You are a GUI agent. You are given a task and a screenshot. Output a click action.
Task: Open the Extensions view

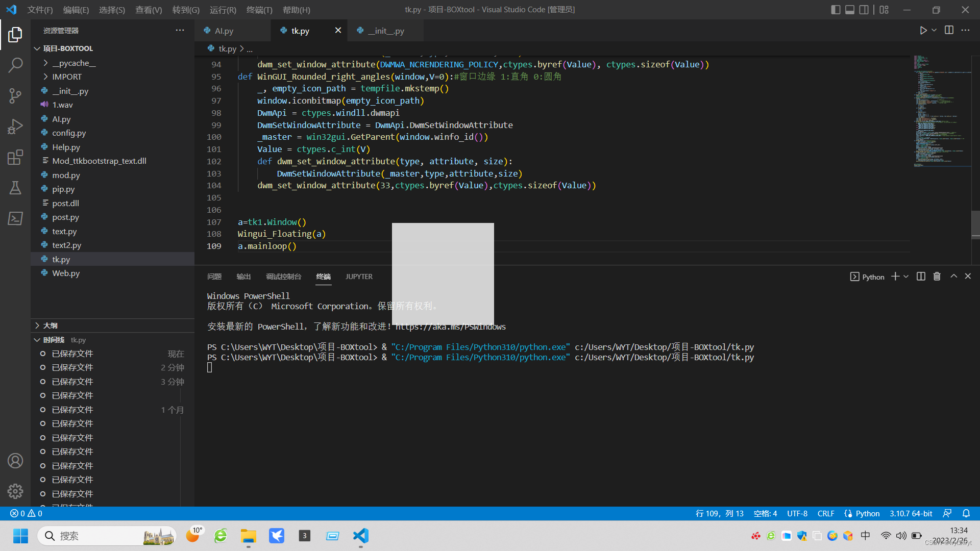click(15, 157)
